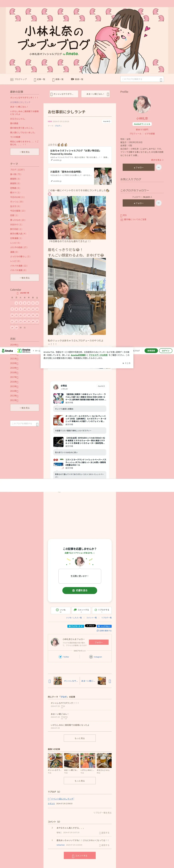Open theme ふたごの悪劇 (27) link
This screenshot has width=174, height=868.
tap(19, 247)
